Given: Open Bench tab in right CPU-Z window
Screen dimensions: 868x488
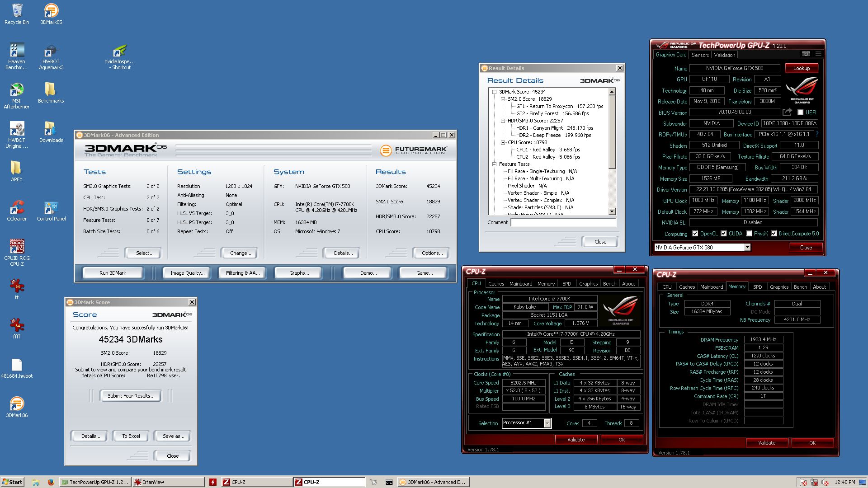Looking at the screenshot, I should pos(800,287).
